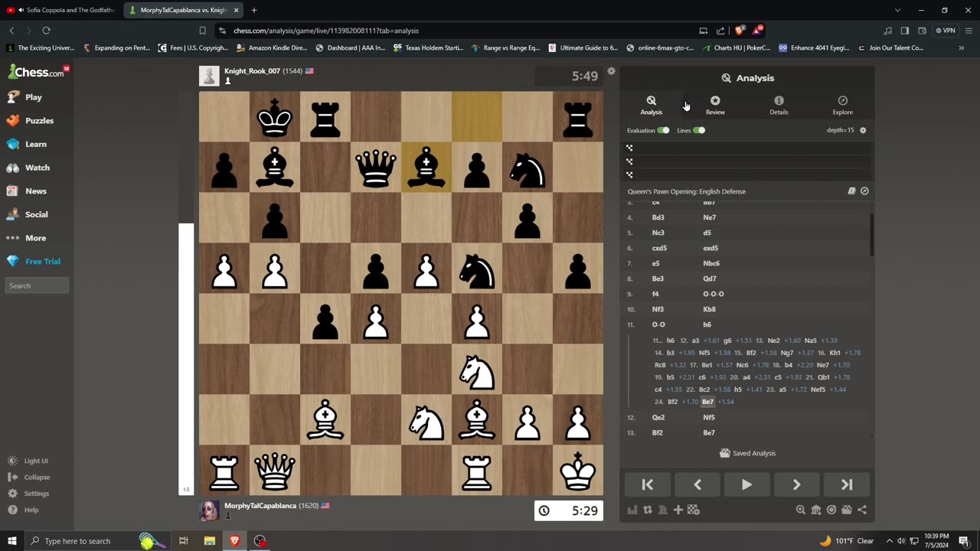
Task: Open the board setup icon
Action: pos(693,510)
